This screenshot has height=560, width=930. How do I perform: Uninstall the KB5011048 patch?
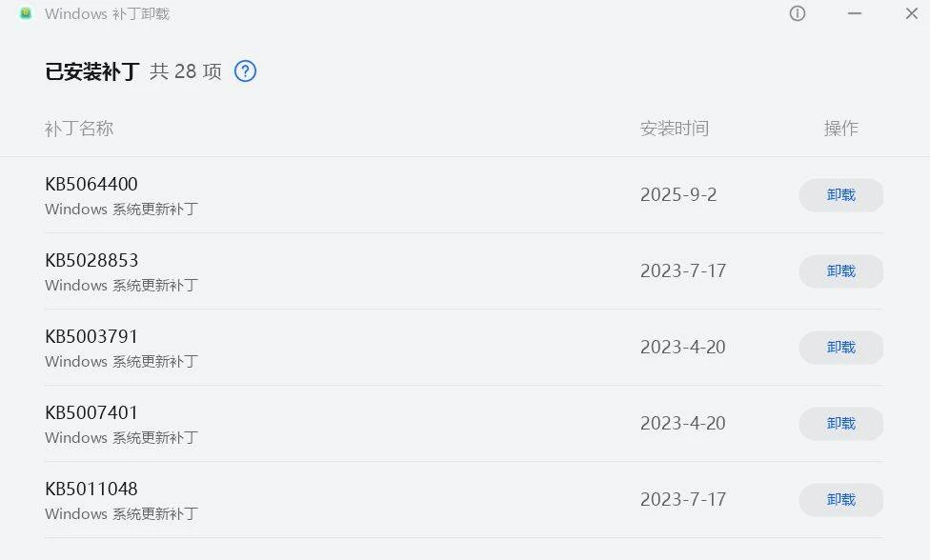pos(840,500)
